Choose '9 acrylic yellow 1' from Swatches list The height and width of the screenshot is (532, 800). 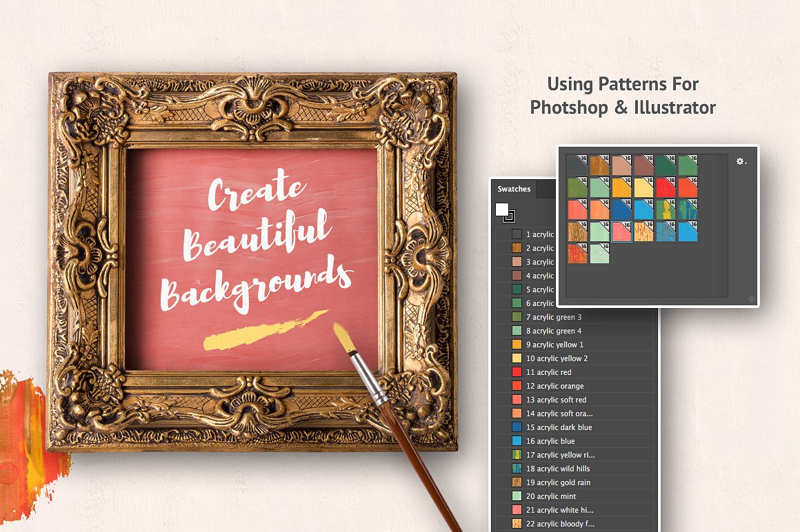pyautogui.click(x=555, y=345)
